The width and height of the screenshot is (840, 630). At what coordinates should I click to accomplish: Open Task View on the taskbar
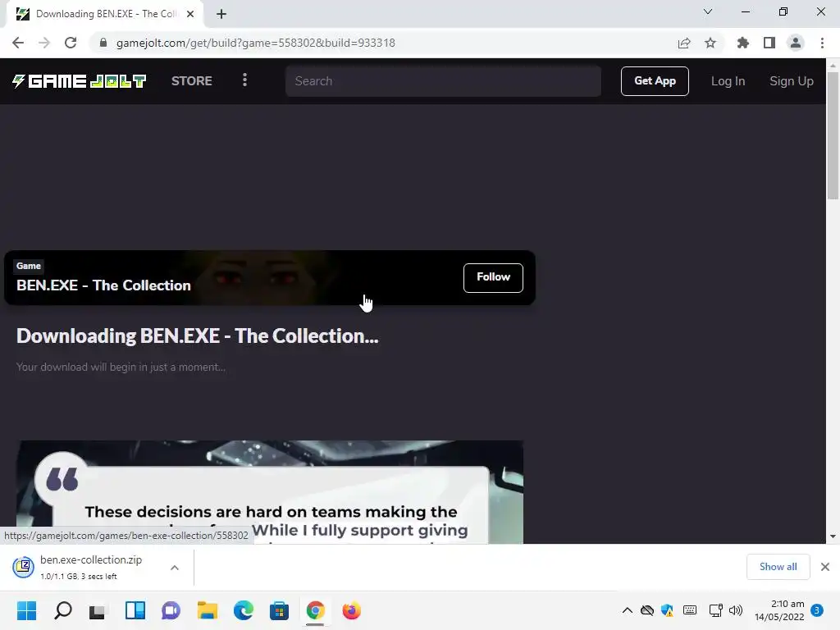pyautogui.click(x=98, y=610)
